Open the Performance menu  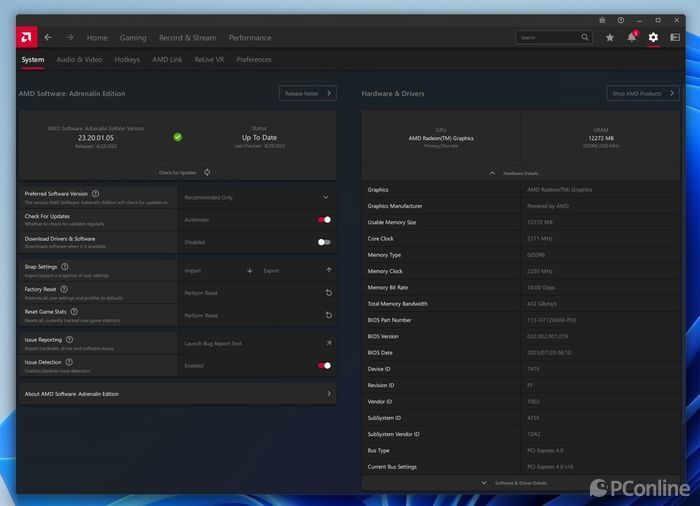[x=249, y=38]
